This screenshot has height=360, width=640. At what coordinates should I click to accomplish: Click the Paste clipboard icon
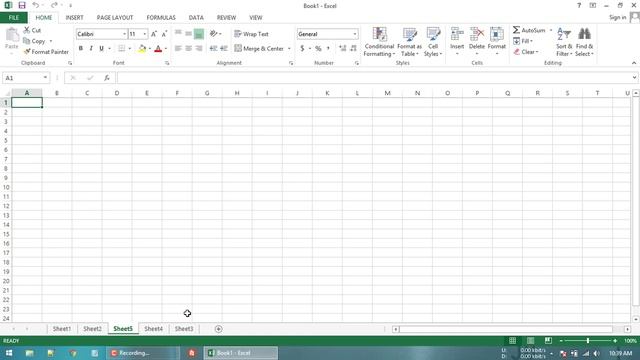[12, 36]
